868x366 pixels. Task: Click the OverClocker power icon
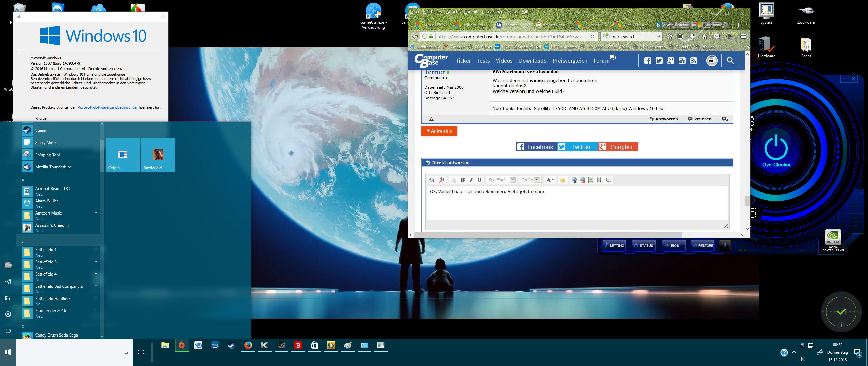tap(776, 148)
